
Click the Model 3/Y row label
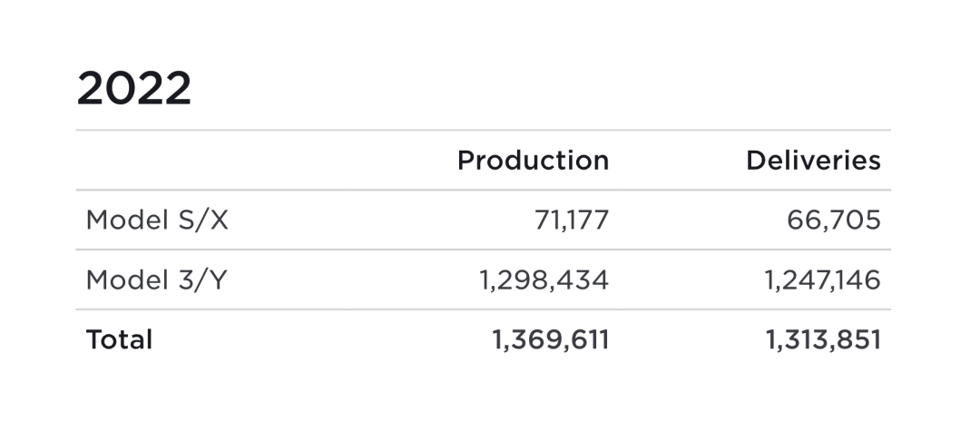[x=156, y=279]
